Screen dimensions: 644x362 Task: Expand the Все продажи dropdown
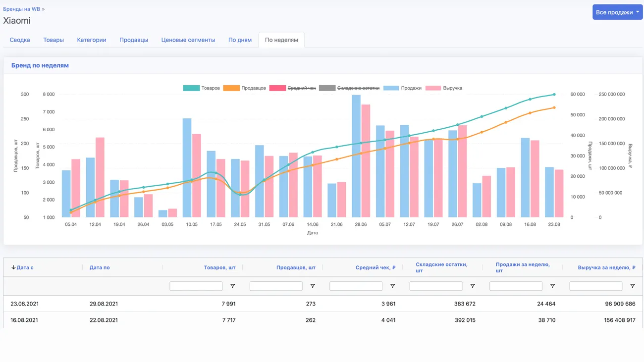tap(617, 12)
